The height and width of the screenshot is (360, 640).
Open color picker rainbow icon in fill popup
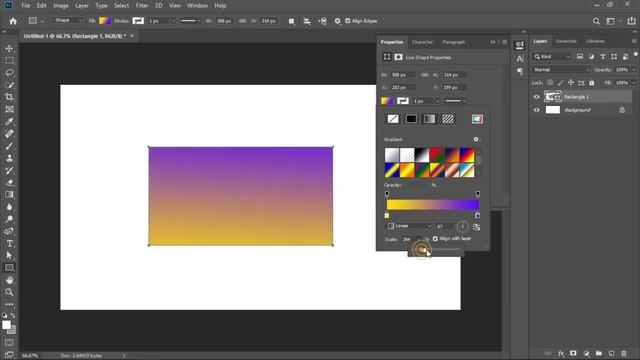477,119
